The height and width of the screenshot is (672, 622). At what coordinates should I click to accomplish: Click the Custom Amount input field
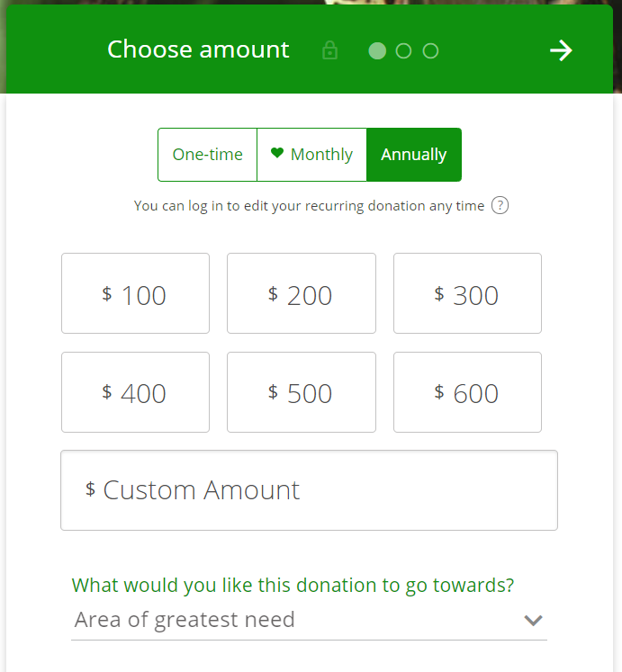click(309, 490)
